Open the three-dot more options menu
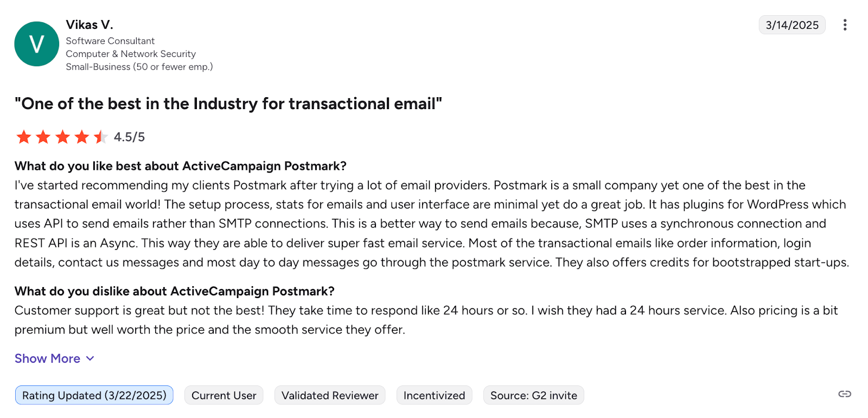Screen dimensions: 868x418 [x=845, y=25]
